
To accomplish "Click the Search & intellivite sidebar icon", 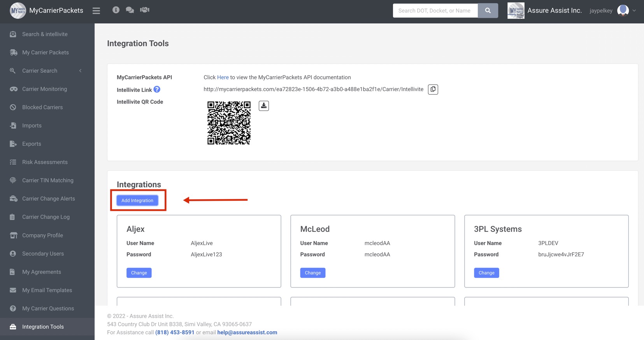I will click(13, 34).
